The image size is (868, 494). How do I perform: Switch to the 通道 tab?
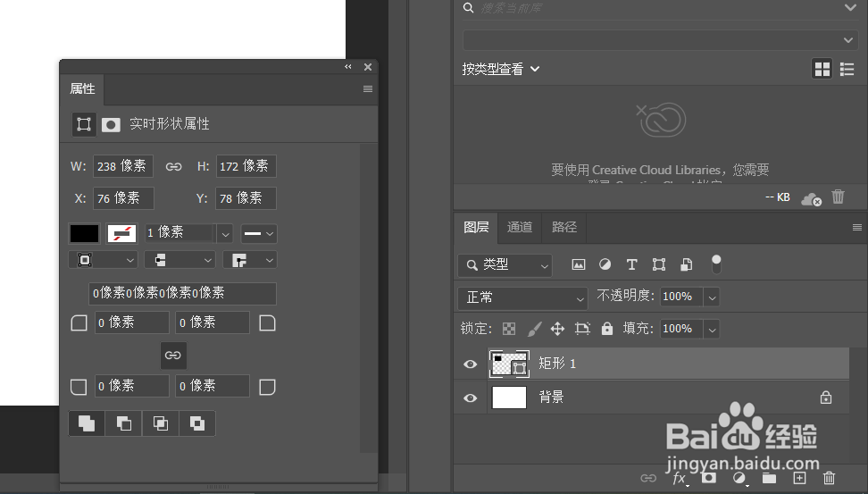(x=519, y=227)
